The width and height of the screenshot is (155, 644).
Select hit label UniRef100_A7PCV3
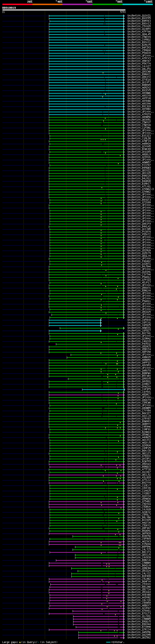139,58
